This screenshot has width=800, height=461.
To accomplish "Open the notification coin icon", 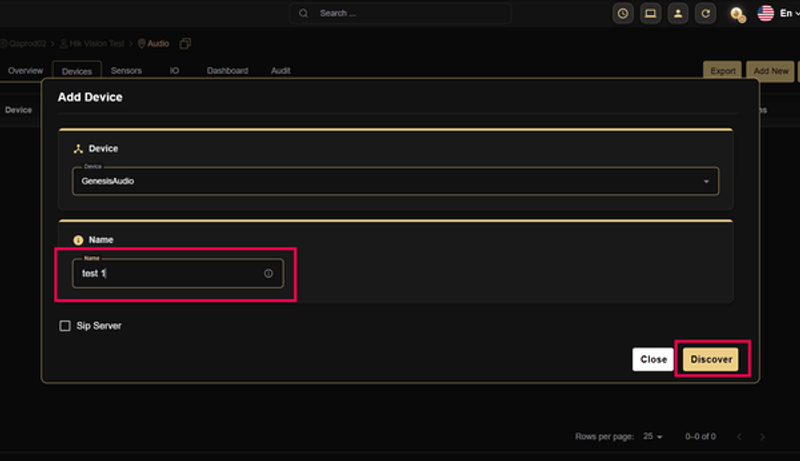I will click(737, 14).
